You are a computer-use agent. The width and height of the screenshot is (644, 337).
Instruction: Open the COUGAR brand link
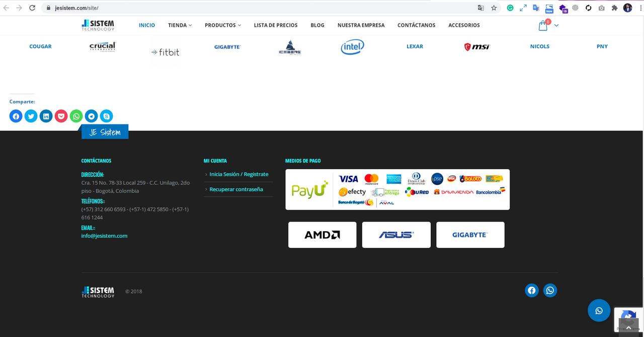point(41,46)
